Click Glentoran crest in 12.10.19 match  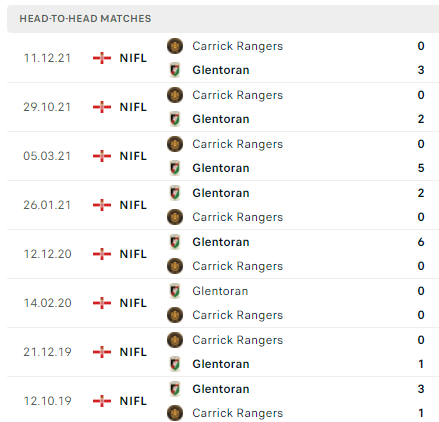click(175, 389)
